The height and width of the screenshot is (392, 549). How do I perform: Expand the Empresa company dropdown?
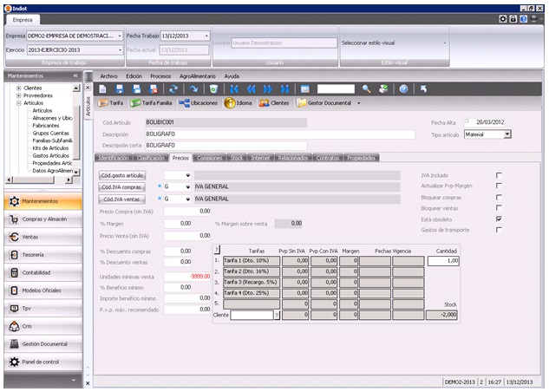pos(120,36)
